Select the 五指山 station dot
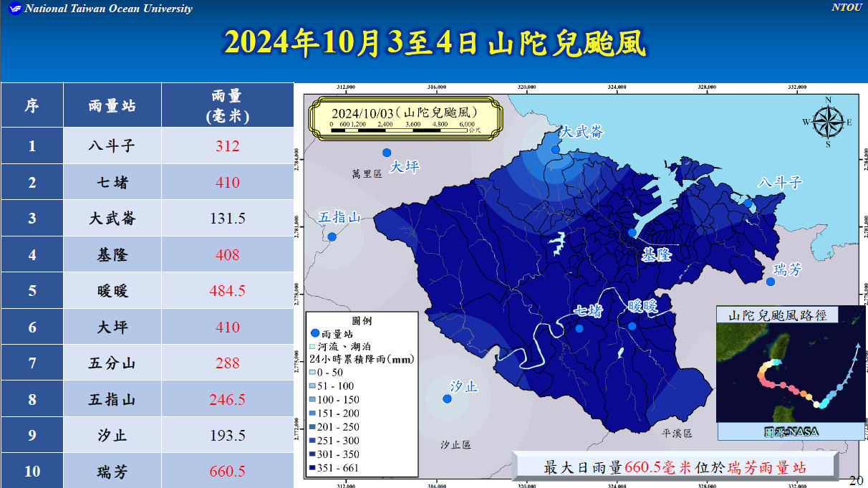Viewport: 868px width, 488px height. click(x=332, y=237)
